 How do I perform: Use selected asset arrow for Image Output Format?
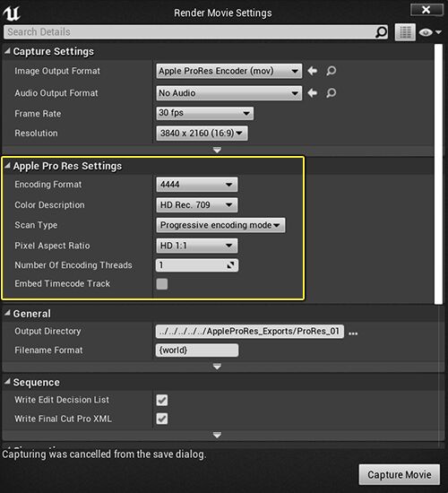(x=312, y=71)
